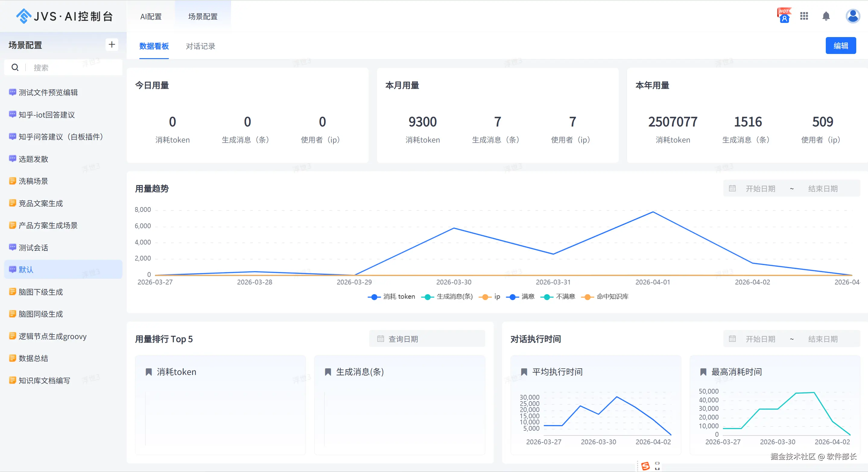Toggle 命中知识库 legend item
This screenshot has height=472, width=868.
click(x=612, y=297)
